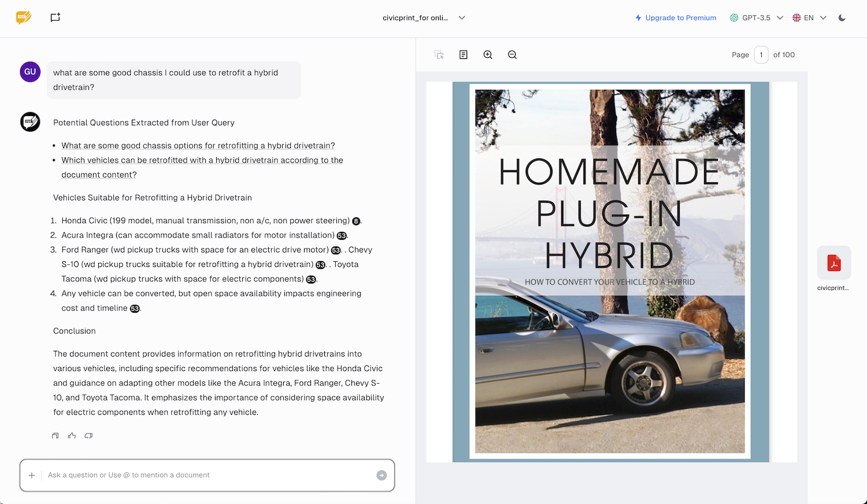
Task: Click the plus attach button in input
Action: 32,475
